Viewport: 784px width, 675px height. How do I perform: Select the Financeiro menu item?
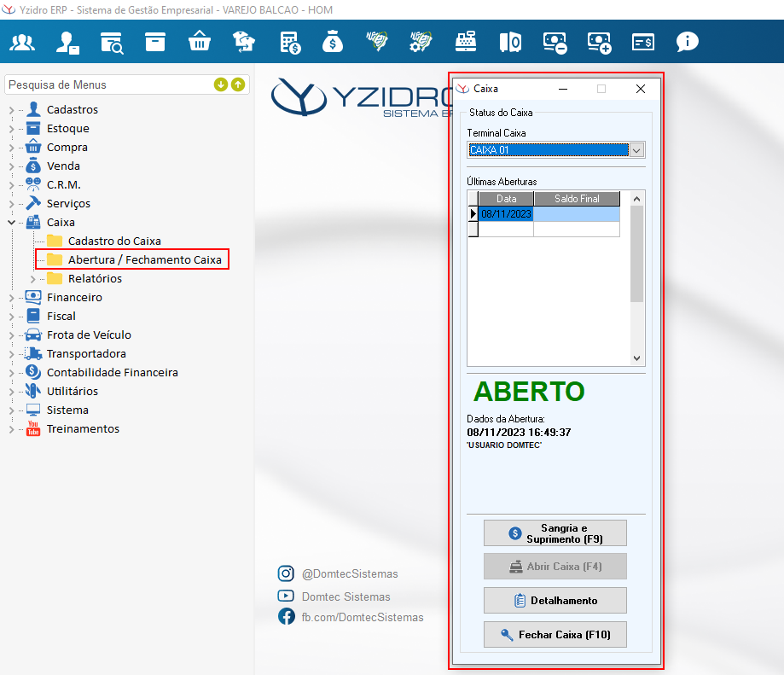(x=74, y=298)
